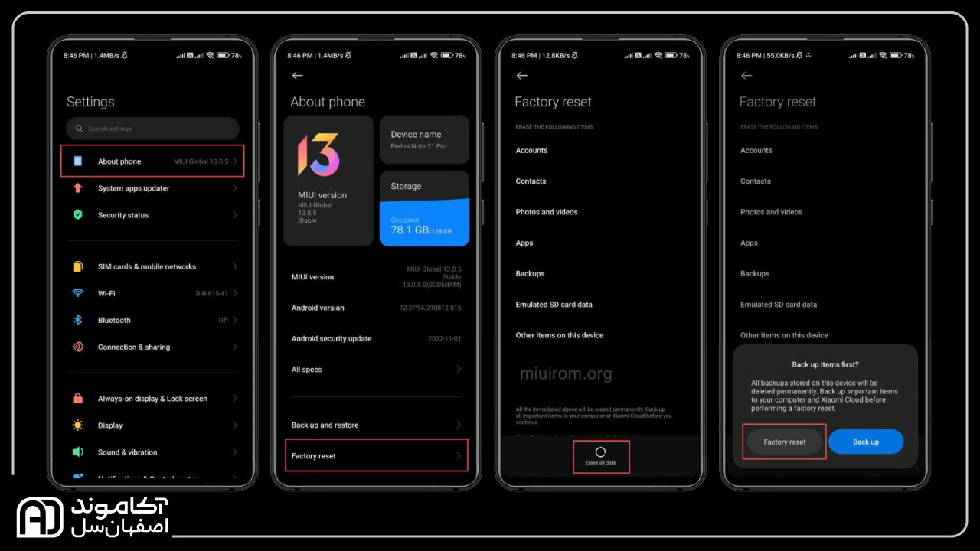Tap Emulated SD card data on Erase all data screen
The height and width of the screenshot is (551, 980).
tap(554, 305)
